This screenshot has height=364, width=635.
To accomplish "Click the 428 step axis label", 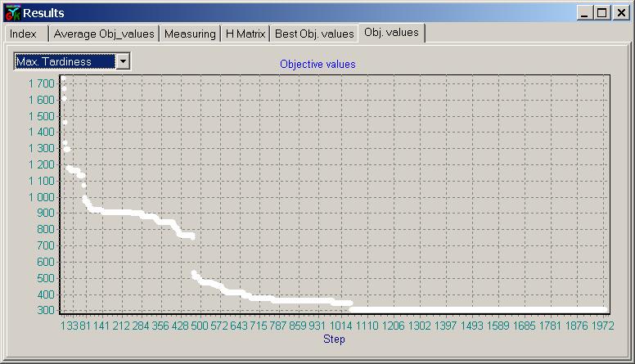I will click(x=180, y=326).
